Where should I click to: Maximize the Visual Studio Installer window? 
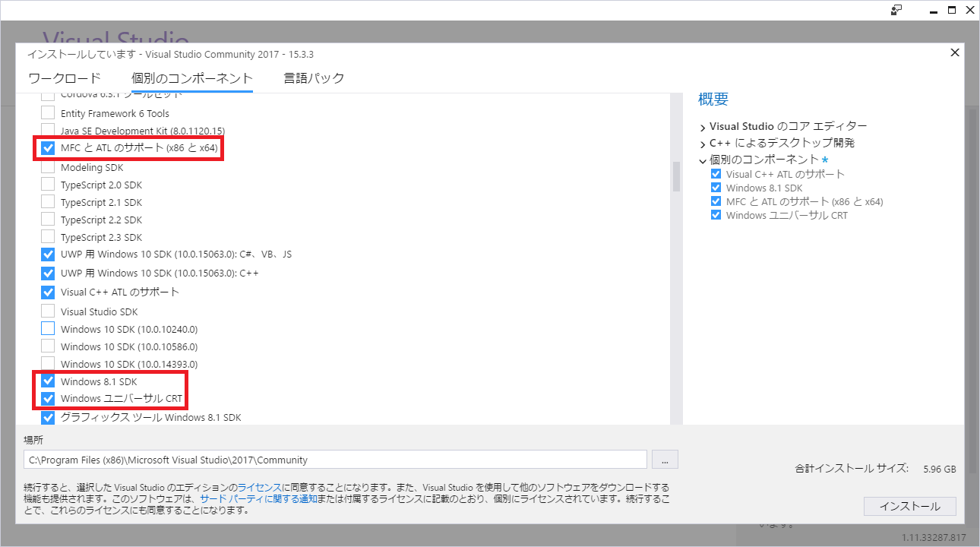pyautogui.click(x=952, y=10)
